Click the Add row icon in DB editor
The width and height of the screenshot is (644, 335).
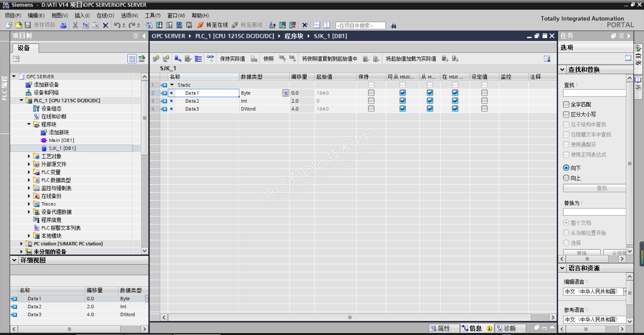pyautogui.click(x=166, y=59)
